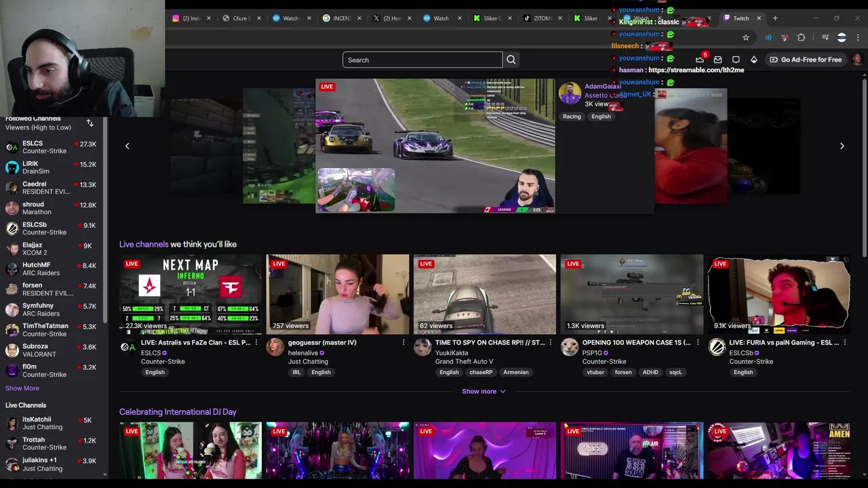The height and width of the screenshot is (488, 868).
Task: Open the featured racing stream video
Action: pos(435,146)
